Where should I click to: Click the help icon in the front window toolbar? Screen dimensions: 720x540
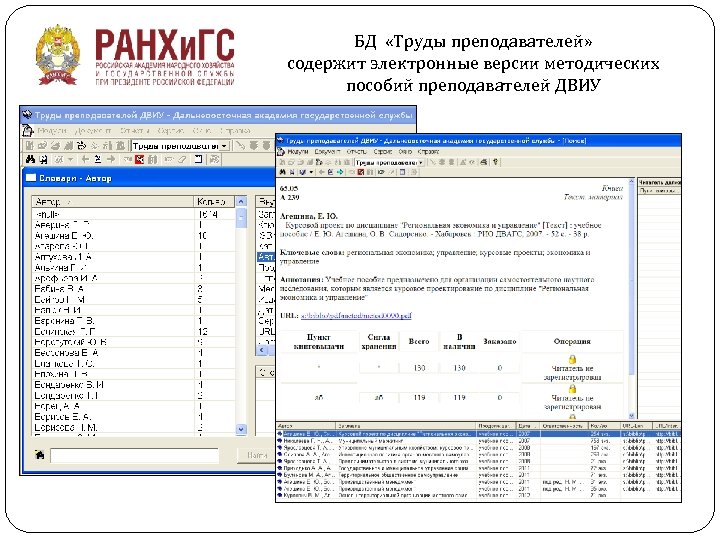pyautogui.click(x=495, y=162)
